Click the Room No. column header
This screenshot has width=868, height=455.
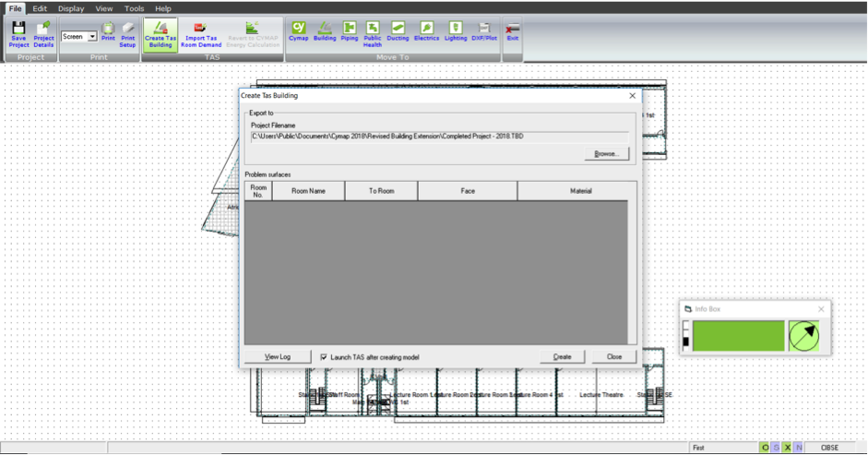(258, 191)
